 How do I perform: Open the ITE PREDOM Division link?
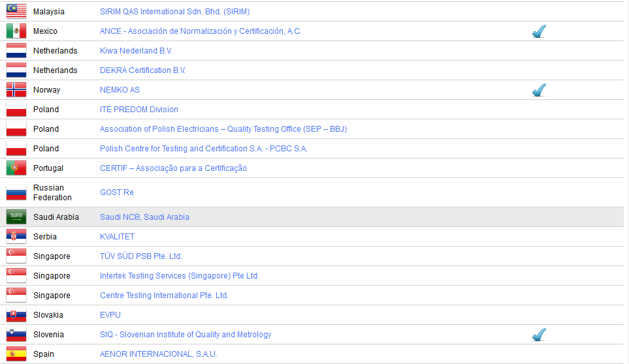[x=139, y=110]
